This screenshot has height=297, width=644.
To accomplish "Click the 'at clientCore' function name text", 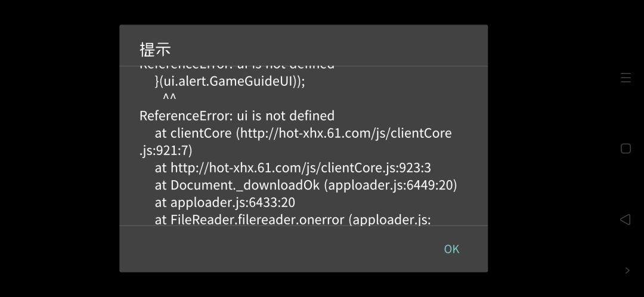I will (x=193, y=133).
